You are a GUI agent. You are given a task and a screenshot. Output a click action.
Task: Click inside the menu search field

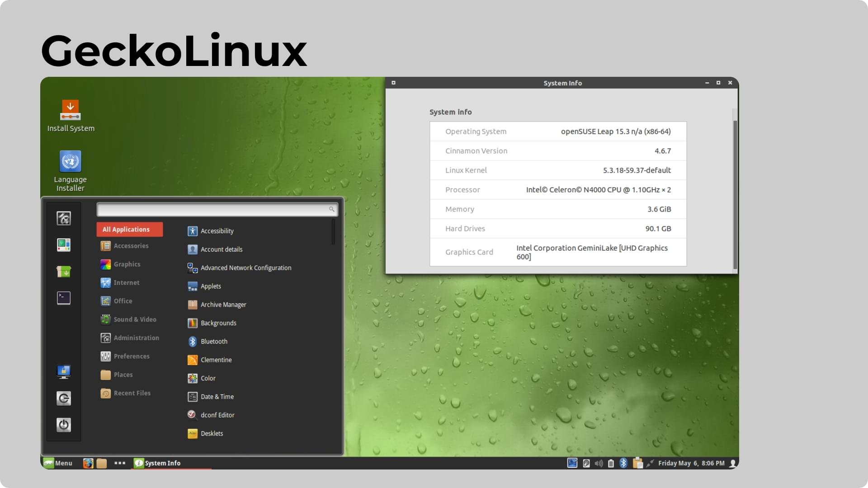(x=217, y=209)
